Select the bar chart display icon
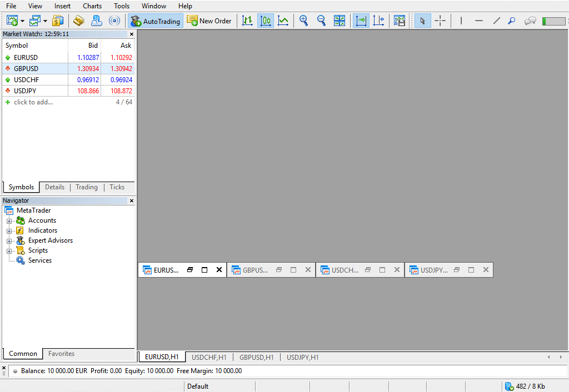 247,21
